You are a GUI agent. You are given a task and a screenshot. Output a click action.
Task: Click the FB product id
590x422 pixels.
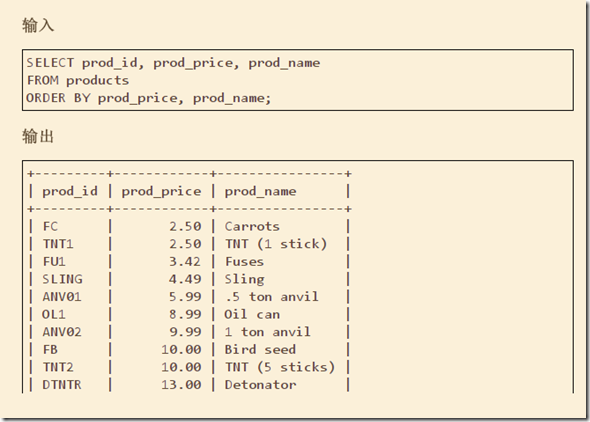click(x=50, y=350)
